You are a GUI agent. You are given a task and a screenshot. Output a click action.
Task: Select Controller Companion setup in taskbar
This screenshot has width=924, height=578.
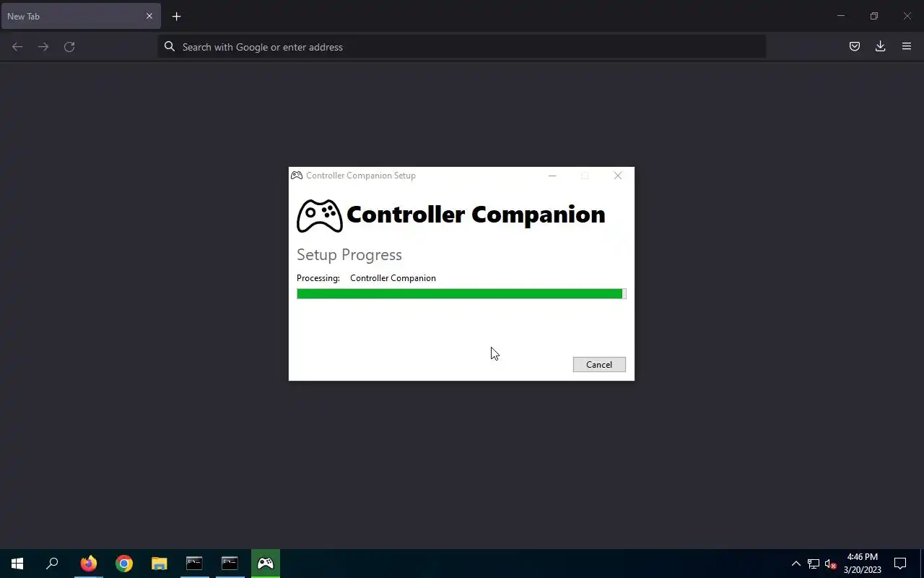coord(266,564)
